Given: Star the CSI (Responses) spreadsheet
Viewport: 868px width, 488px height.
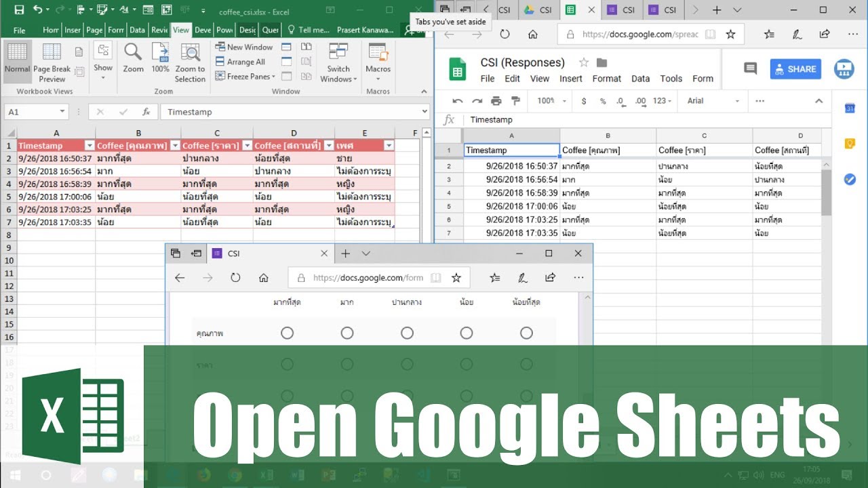Looking at the screenshot, I should 583,62.
